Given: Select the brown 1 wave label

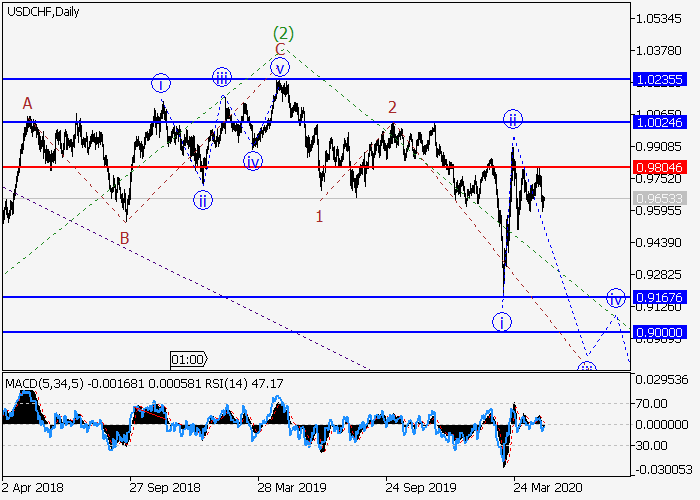Looking at the screenshot, I should pyautogui.click(x=319, y=215).
